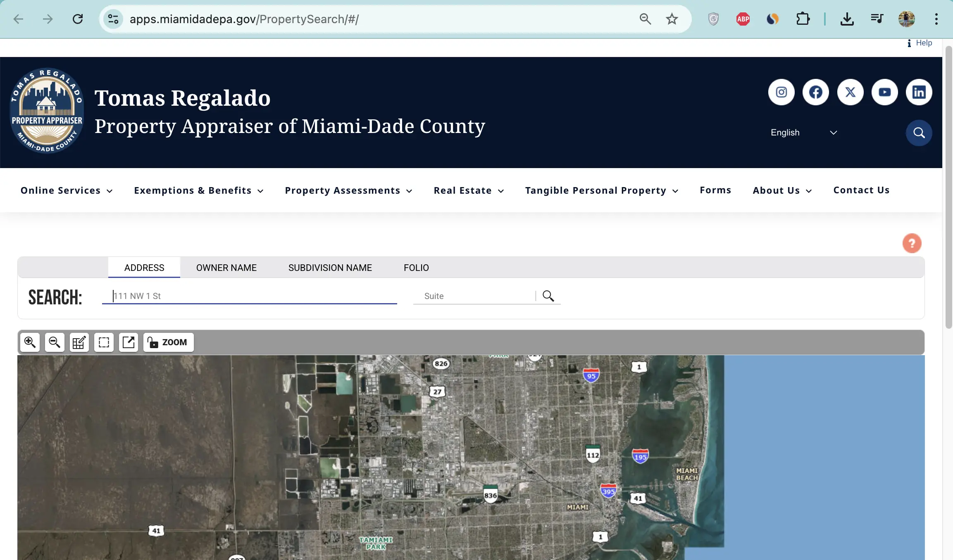
Task: Select the map zoom-out magnifier tool
Action: click(x=54, y=342)
